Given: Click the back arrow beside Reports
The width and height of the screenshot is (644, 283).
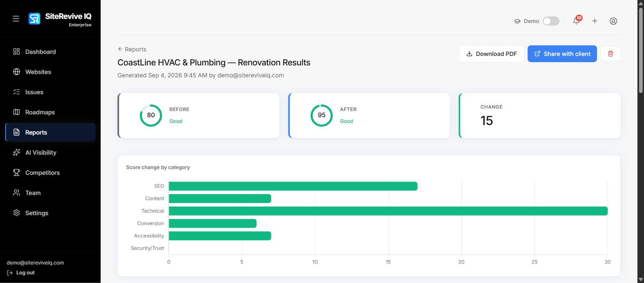Looking at the screenshot, I should 120,49.
